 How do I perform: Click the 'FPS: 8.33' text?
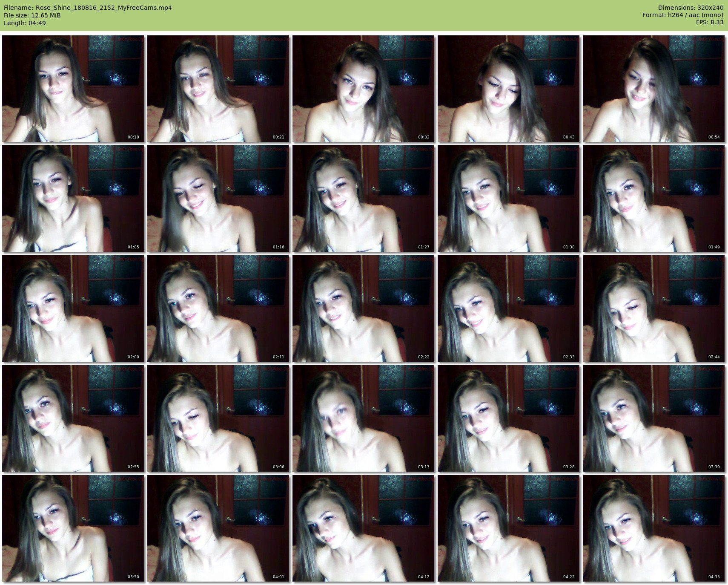click(710, 22)
